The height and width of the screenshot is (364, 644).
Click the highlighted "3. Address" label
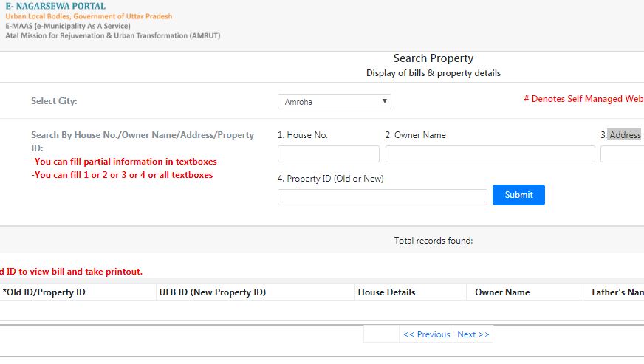[621, 135]
